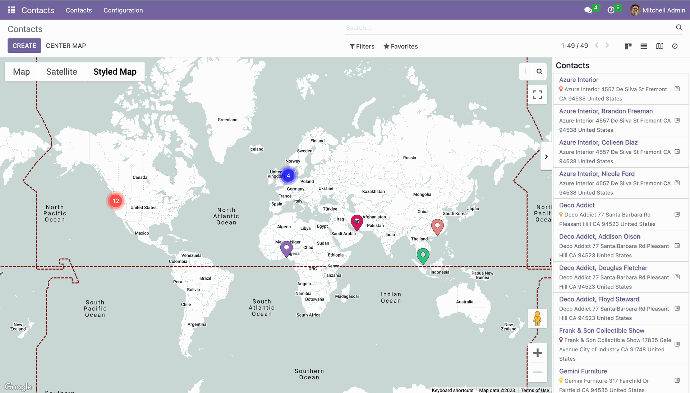Open the activities clock icon in top bar
Viewport: 690px width, 393px height.
(x=611, y=10)
